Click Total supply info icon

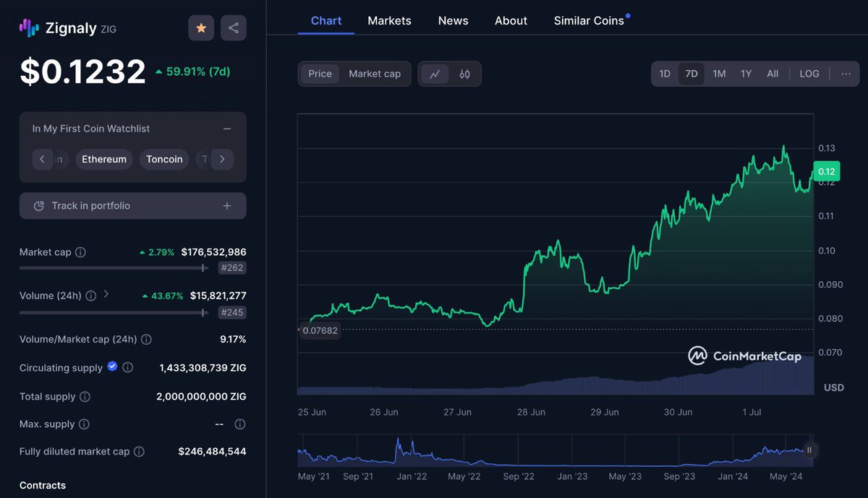point(85,397)
